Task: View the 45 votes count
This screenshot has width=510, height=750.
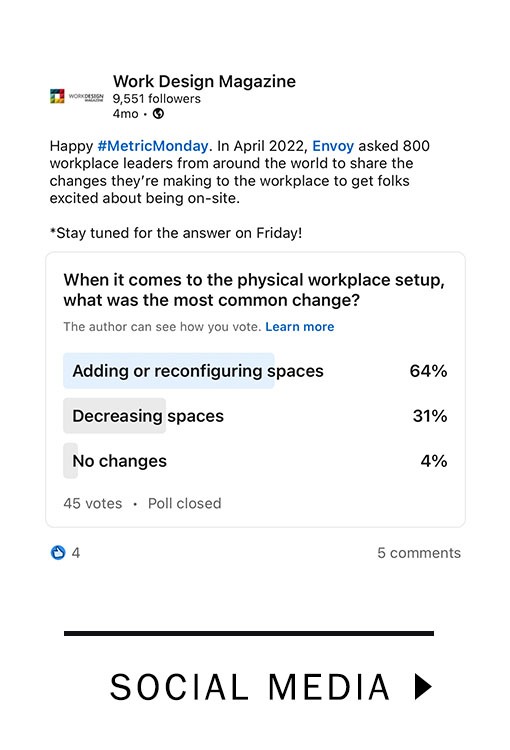Action: pos(93,503)
